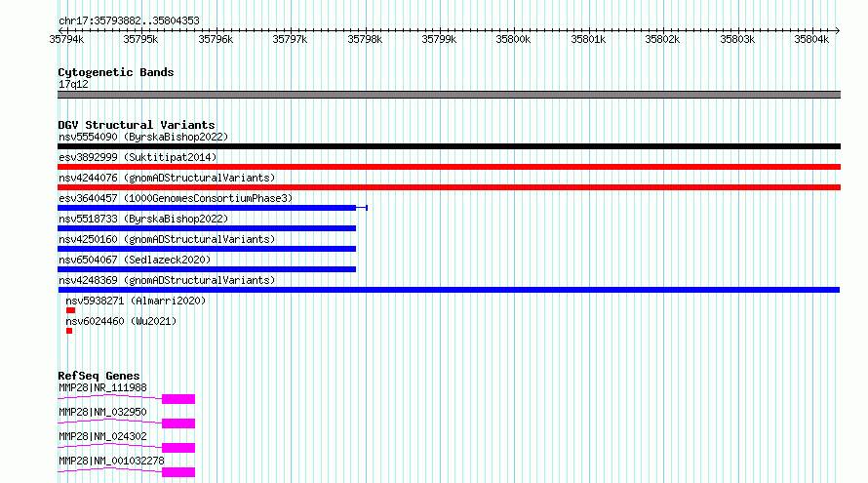
Task: Select the 17q12 band label
Action: [x=73, y=85]
